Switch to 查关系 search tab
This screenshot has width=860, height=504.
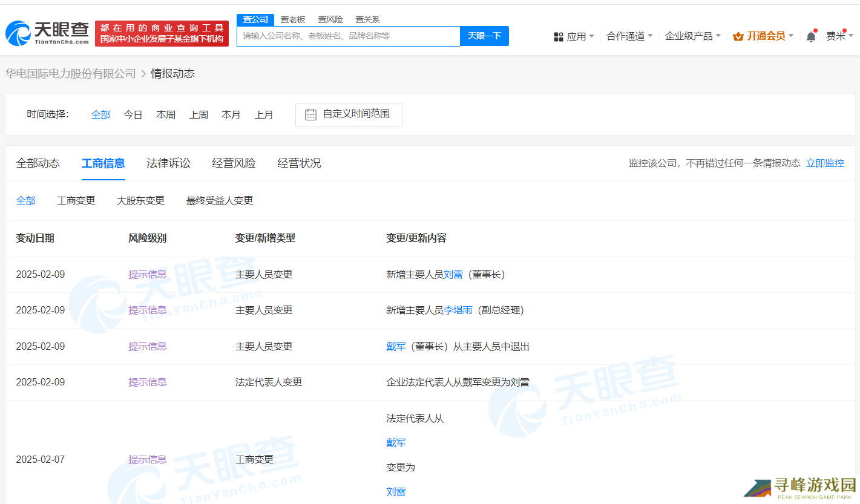coord(368,19)
